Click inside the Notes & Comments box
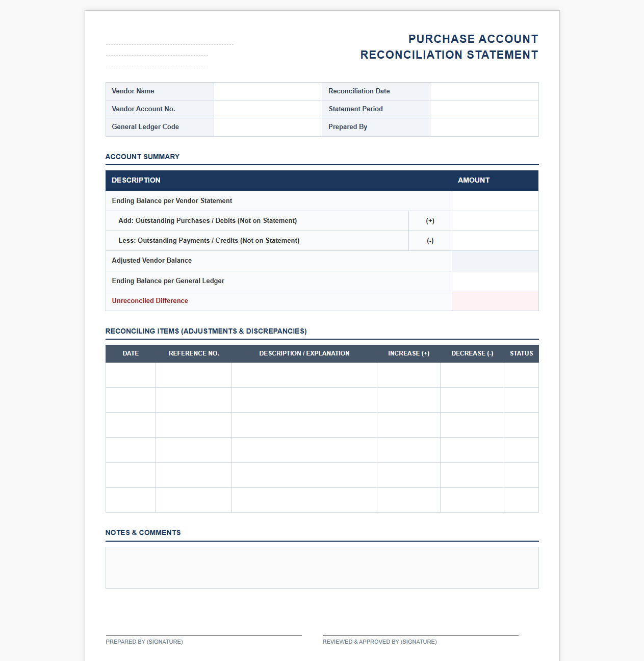 click(322, 568)
